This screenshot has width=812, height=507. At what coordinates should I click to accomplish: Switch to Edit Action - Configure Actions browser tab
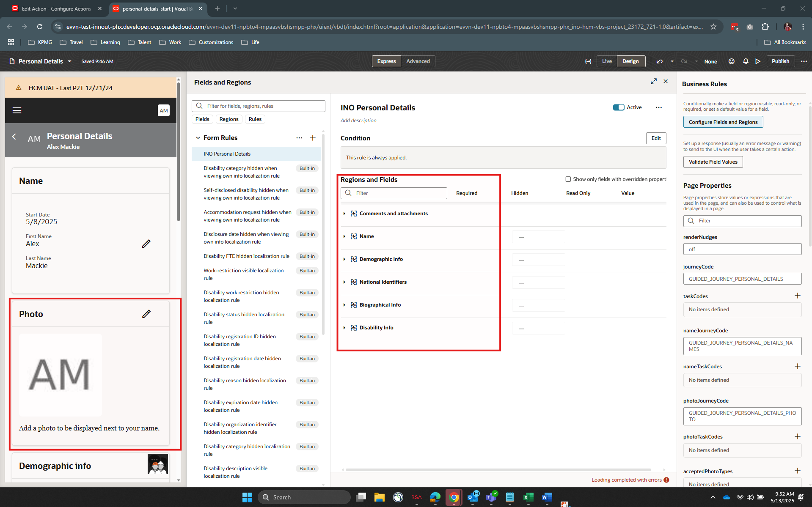56,8
